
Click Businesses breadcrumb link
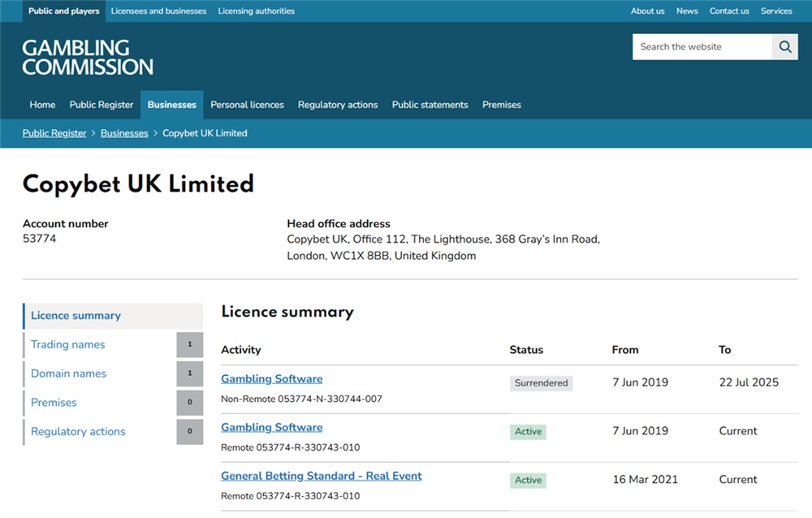(124, 133)
